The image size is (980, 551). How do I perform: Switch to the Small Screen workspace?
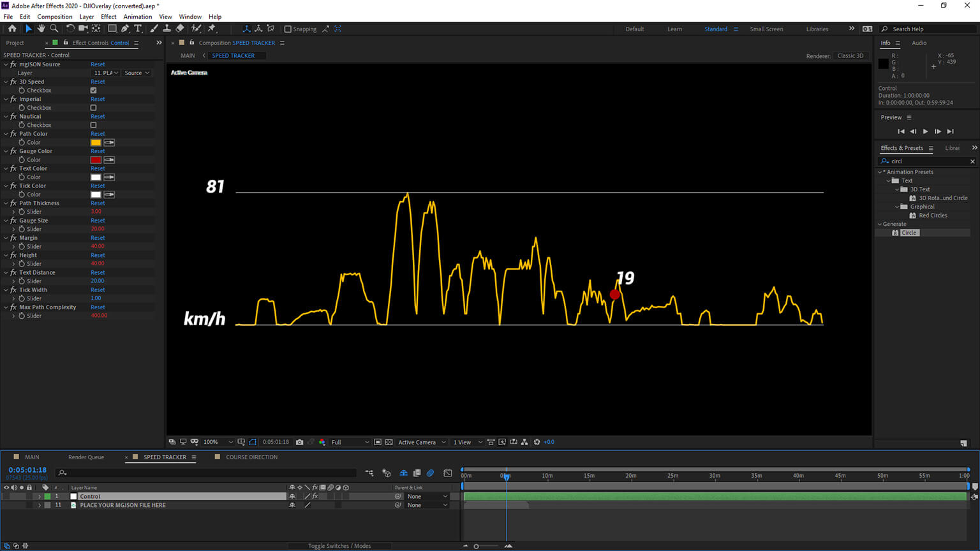point(766,29)
